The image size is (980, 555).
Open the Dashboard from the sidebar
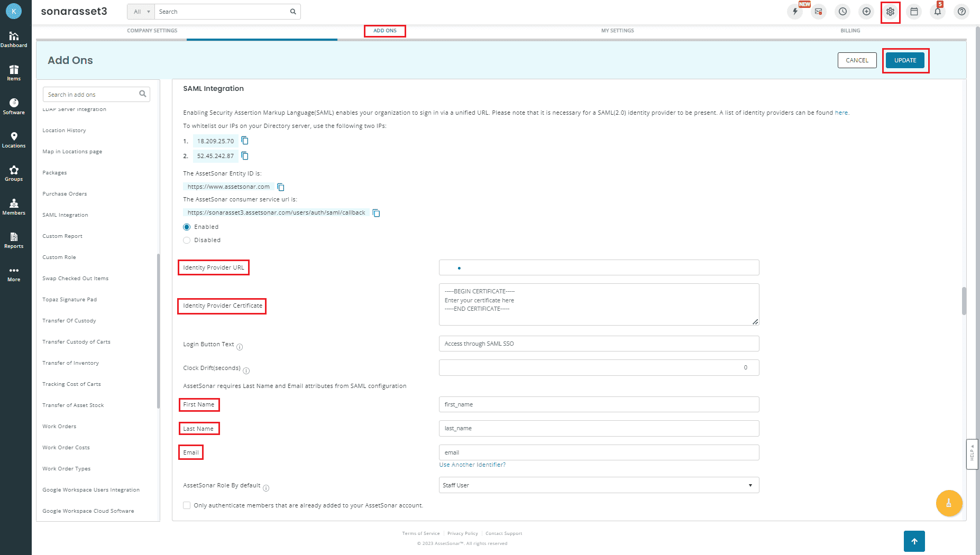(14, 40)
